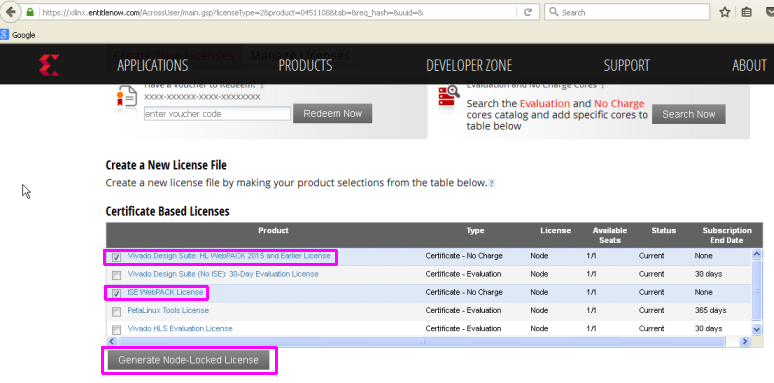Check the Vivado HLS Evaluation License checkbox
Screen dimensions: 774x383
coord(116,330)
